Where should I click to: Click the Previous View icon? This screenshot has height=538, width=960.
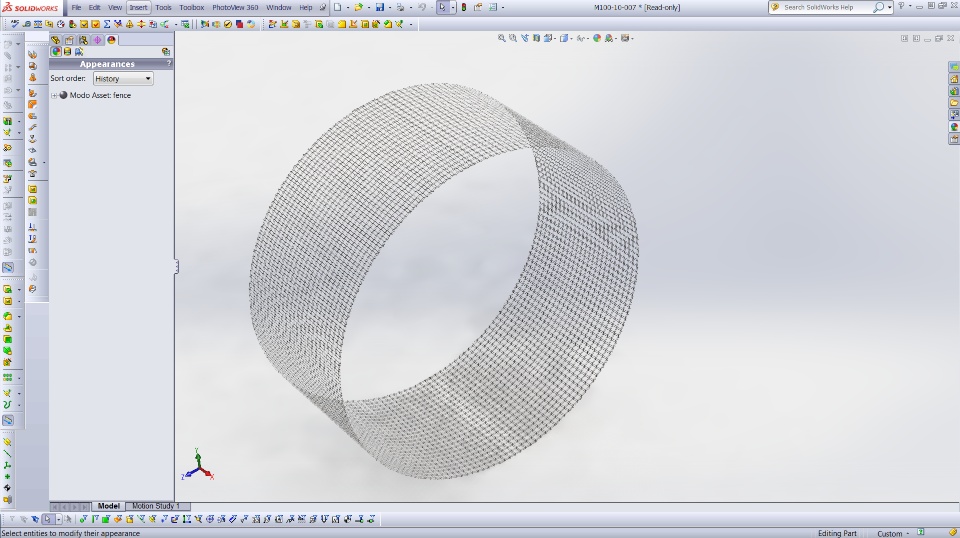point(525,38)
